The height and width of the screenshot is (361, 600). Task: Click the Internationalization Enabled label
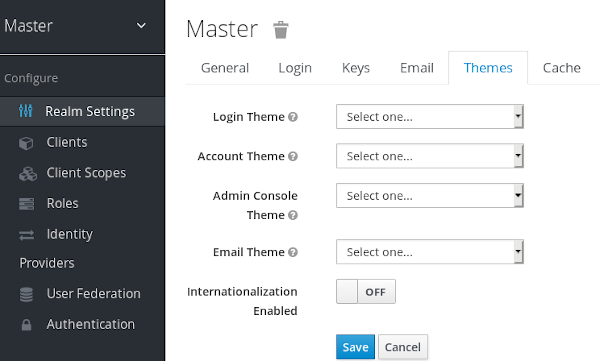pos(242,301)
